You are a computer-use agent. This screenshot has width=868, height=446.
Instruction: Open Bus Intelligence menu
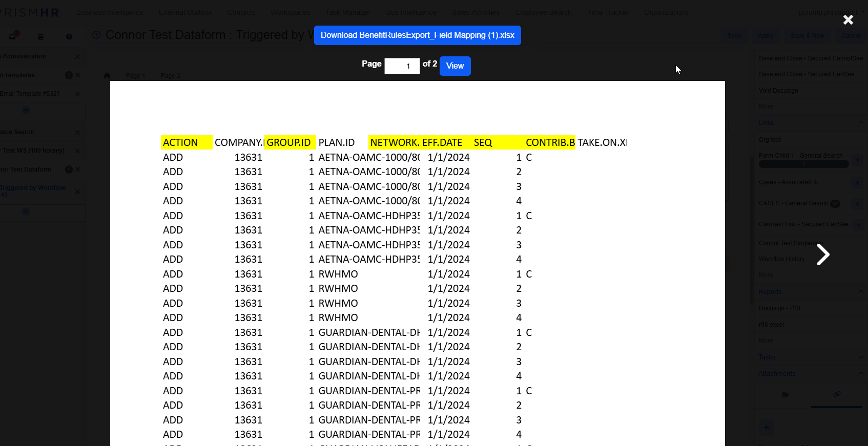411,12
